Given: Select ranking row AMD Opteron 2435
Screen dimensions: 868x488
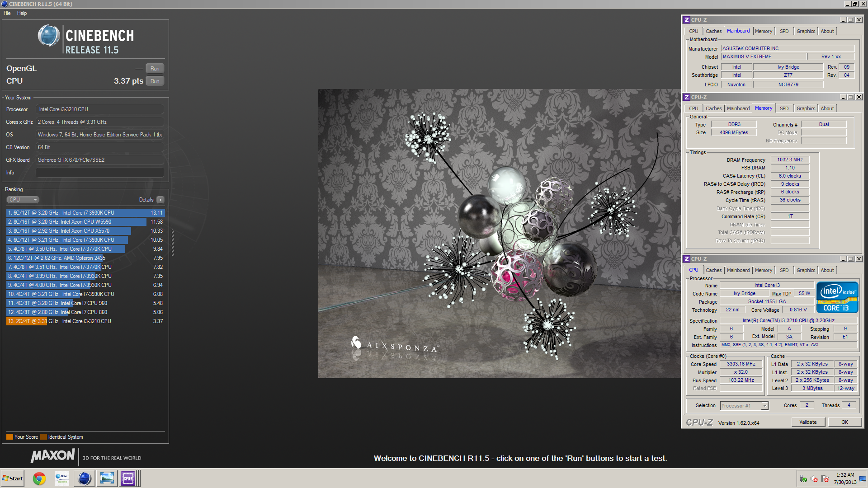Looking at the screenshot, I should pyautogui.click(x=85, y=258).
